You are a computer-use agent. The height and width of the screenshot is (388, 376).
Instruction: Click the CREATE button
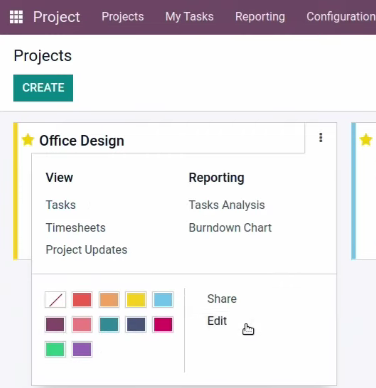43,88
